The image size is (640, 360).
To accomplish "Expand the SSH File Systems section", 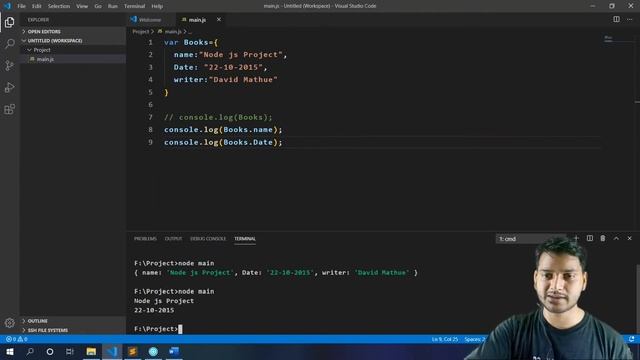I will 73,330.
